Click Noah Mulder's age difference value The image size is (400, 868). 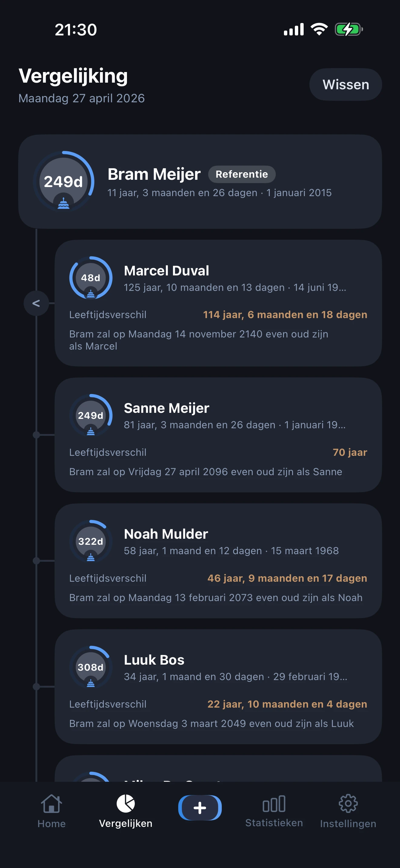pyautogui.click(x=287, y=578)
